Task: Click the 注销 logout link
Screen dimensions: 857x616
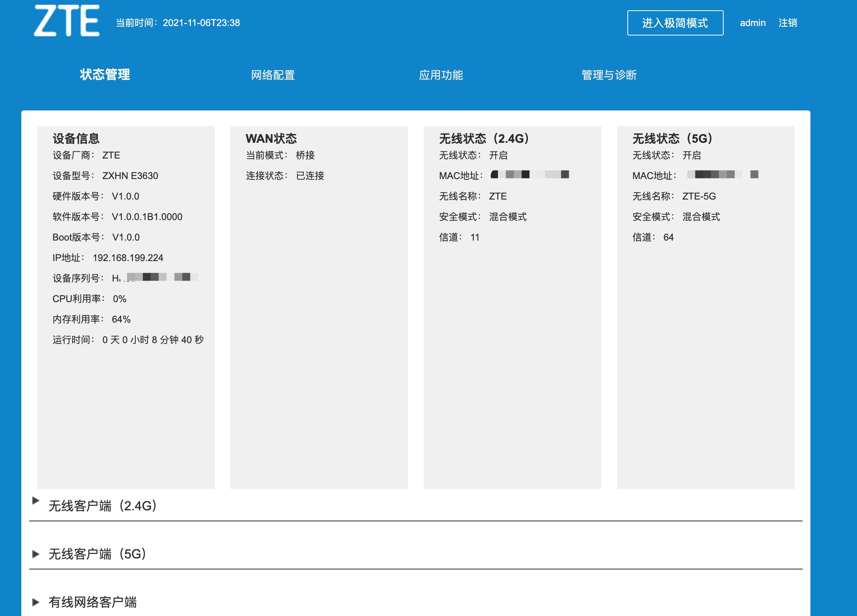Action: 788,23
